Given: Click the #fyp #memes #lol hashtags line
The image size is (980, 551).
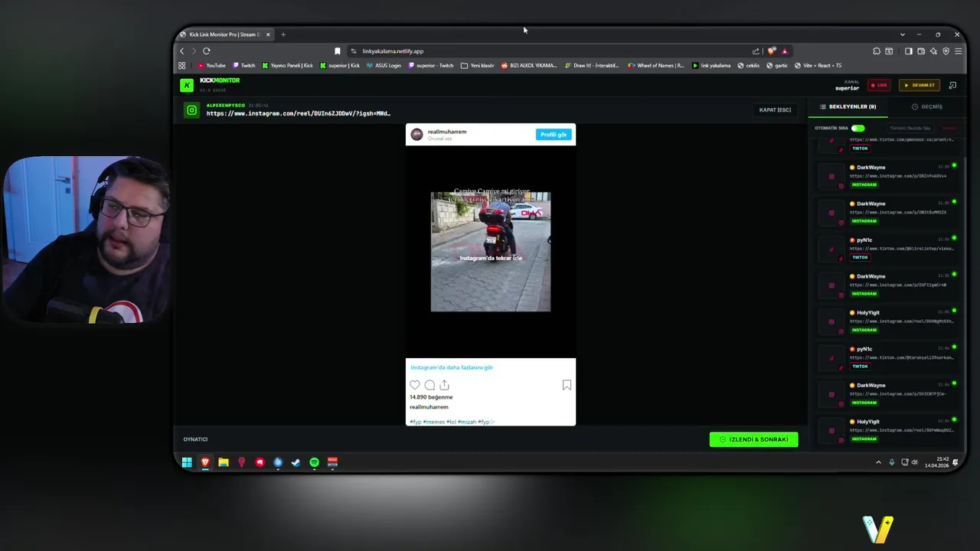Looking at the screenshot, I should 452,422.
